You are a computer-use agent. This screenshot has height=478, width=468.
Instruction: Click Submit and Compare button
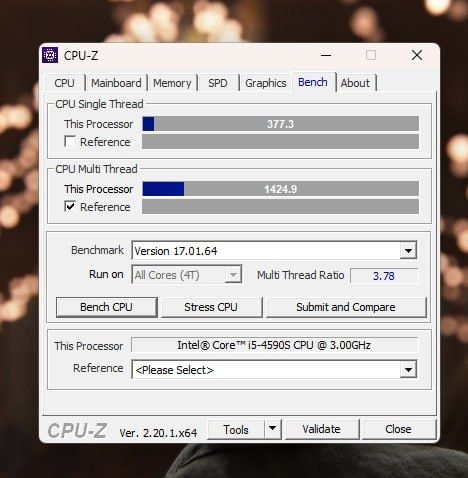[x=346, y=307]
